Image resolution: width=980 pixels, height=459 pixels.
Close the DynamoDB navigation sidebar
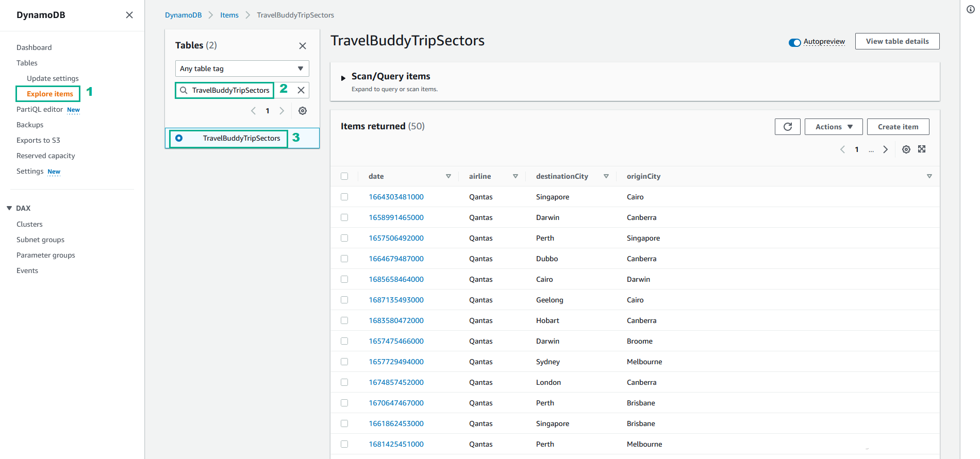[129, 15]
